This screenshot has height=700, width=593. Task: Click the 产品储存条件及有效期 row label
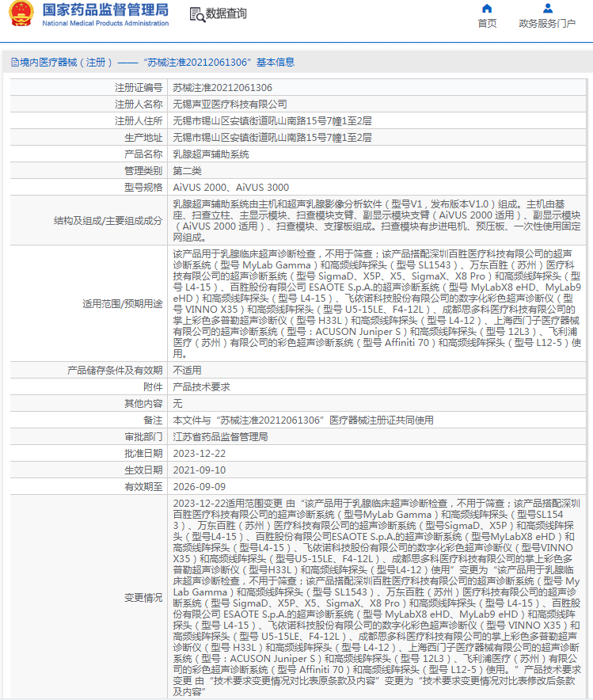click(x=115, y=371)
